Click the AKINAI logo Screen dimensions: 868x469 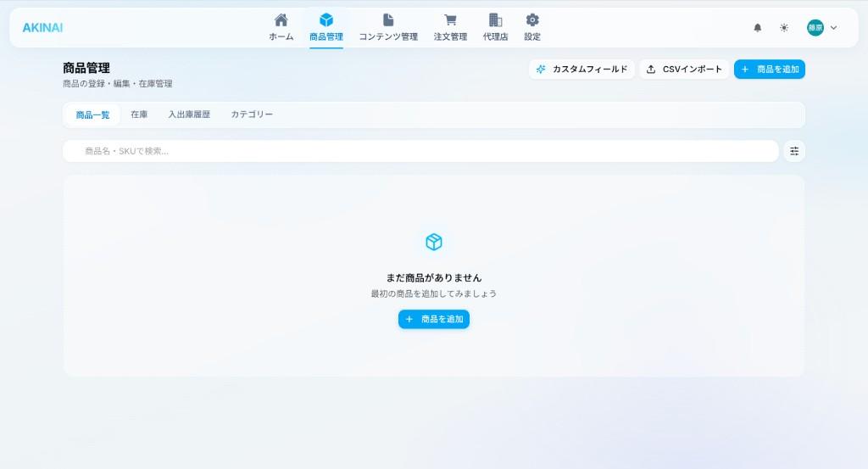pos(42,28)
